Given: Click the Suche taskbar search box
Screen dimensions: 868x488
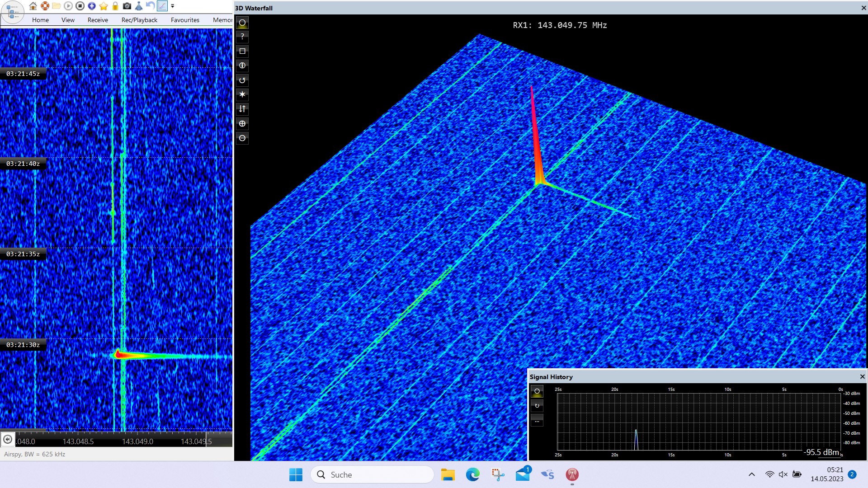Looking at the screenshot, I should [x=372, y=474].
